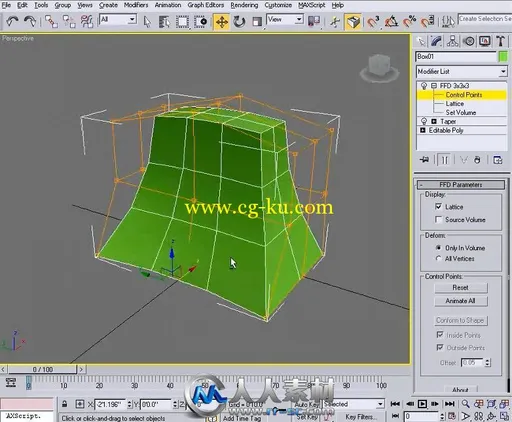
Task: Activate the Select and Scale tool
Action: [x=257, y=22]
